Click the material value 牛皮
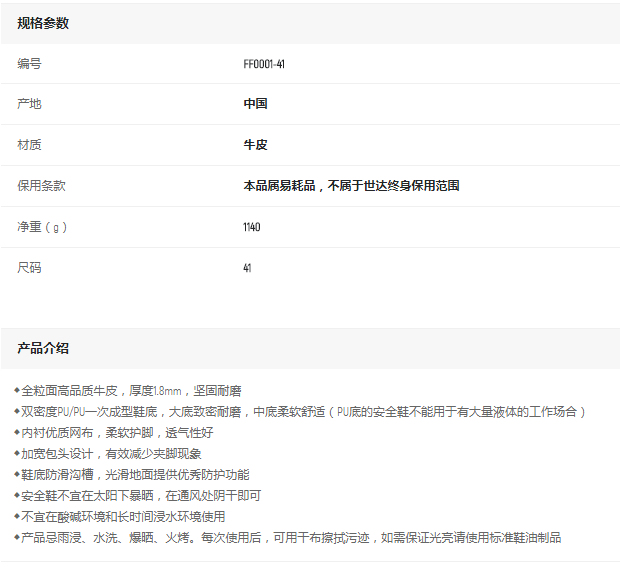This screenshot has width=620, height=577. pyautogui.click(x=255, y=145)
